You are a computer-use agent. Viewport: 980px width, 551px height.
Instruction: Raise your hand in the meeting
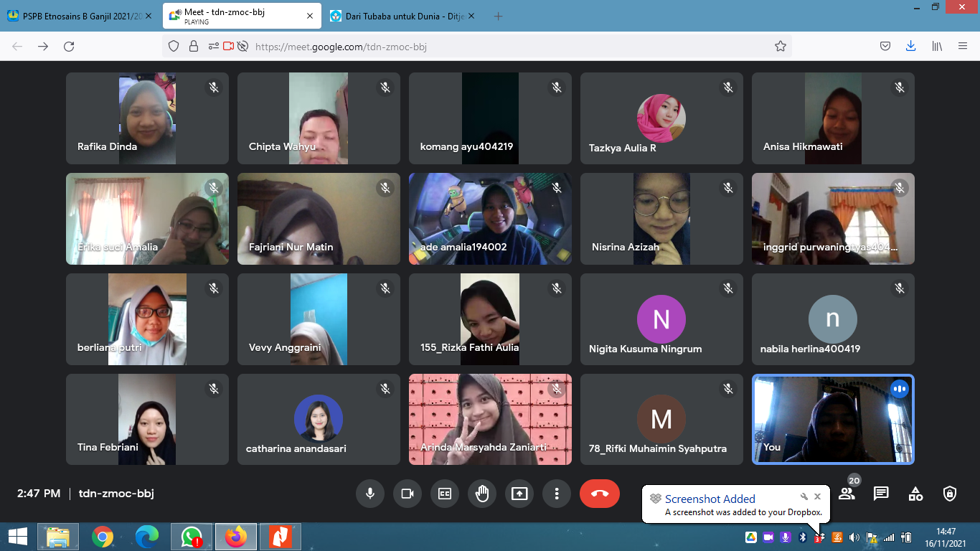(482, 494)
